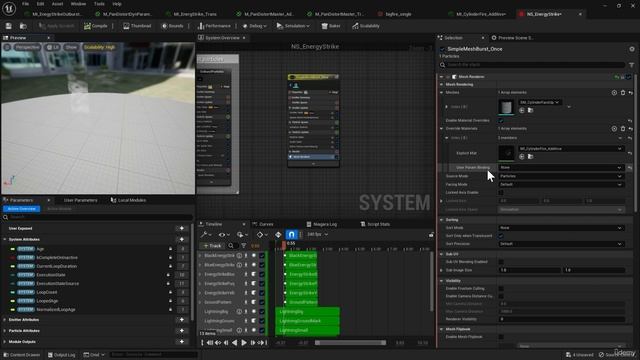Open the Simulation dropdown in toolbar
Image resolution: width=640 pixels, height=360 pixels.
coord(293,26)
